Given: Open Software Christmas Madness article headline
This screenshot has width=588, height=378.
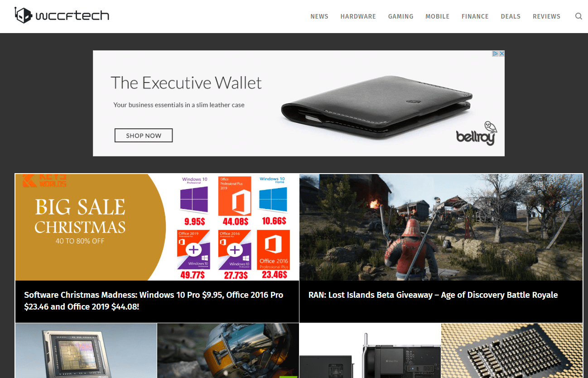Looking at the screenshot, I should tap(154, 301).
